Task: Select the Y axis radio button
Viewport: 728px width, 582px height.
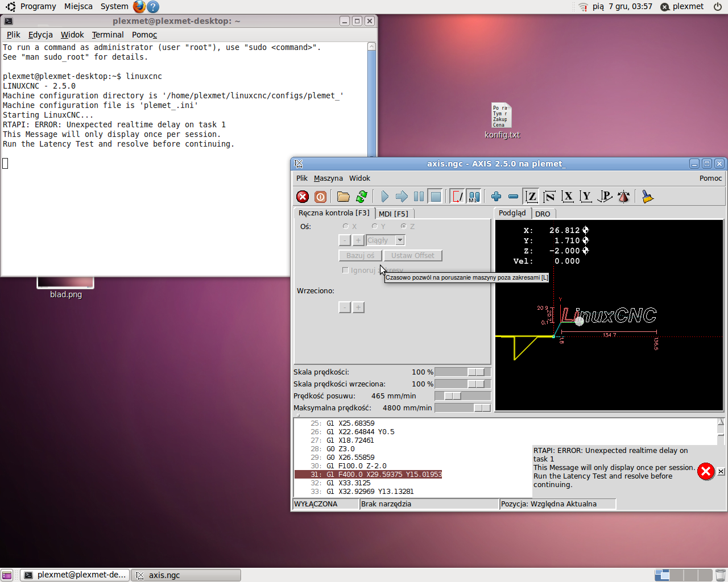Action: click(374, 226)
